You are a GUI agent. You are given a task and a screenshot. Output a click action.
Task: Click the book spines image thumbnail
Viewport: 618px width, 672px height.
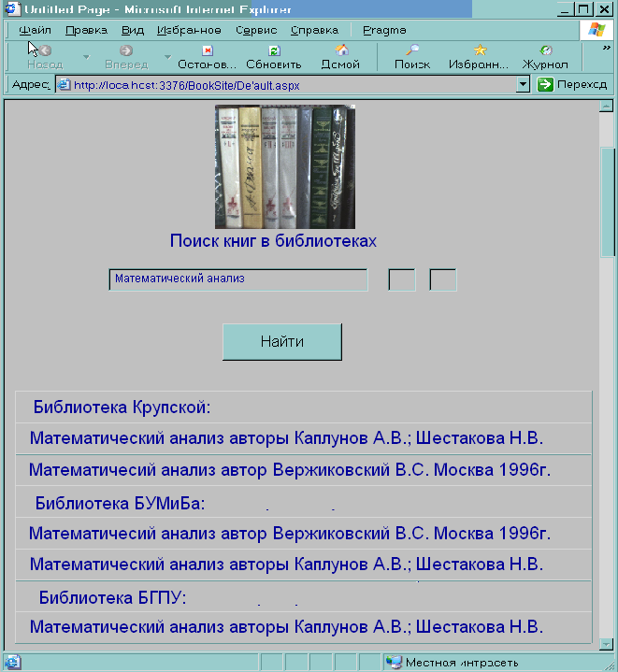[285, 166]
